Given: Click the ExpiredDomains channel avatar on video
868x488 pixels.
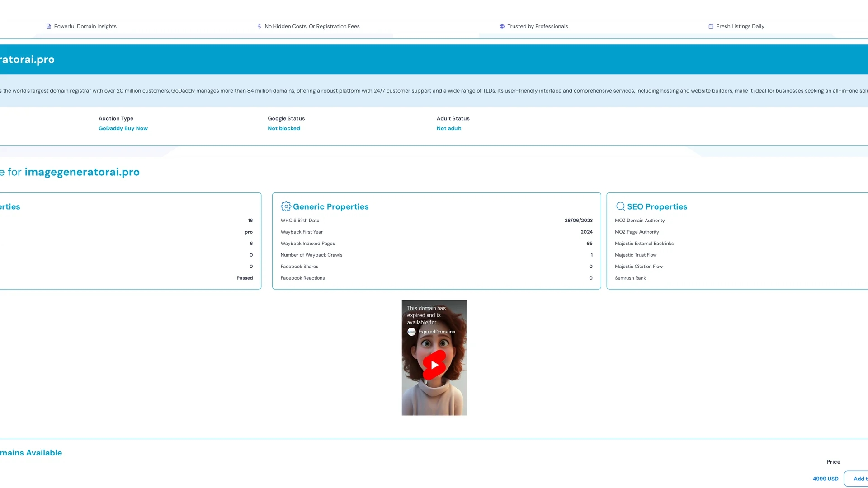Looking at the screenshot, I should [411, 332].
